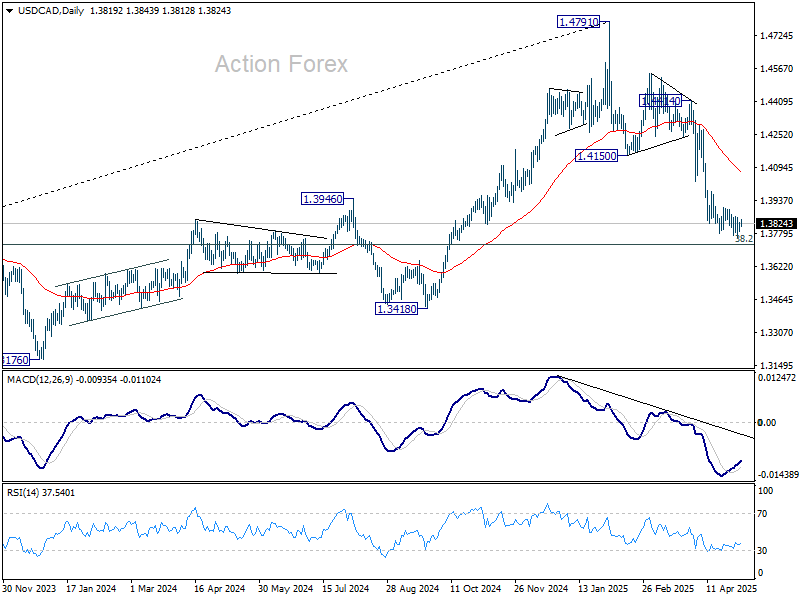800x600 pixels.
Task: Click the RSI(14) indicator label
Action: [21, 492]
